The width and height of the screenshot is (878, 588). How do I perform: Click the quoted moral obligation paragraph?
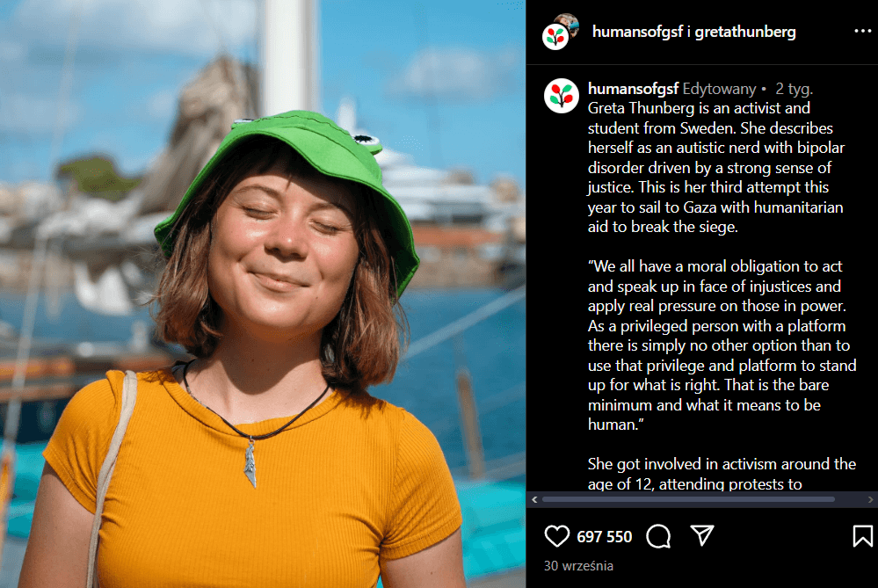click(x=722, y=345)
